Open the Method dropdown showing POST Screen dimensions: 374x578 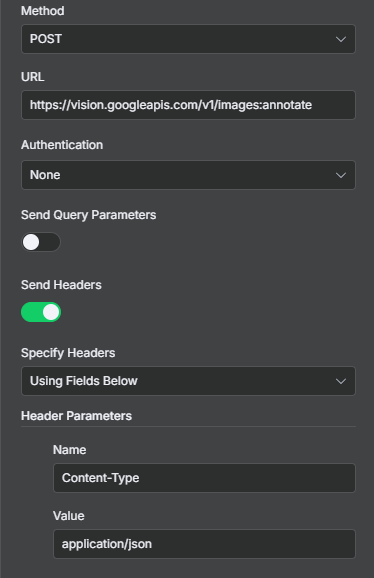pos(188,39)
